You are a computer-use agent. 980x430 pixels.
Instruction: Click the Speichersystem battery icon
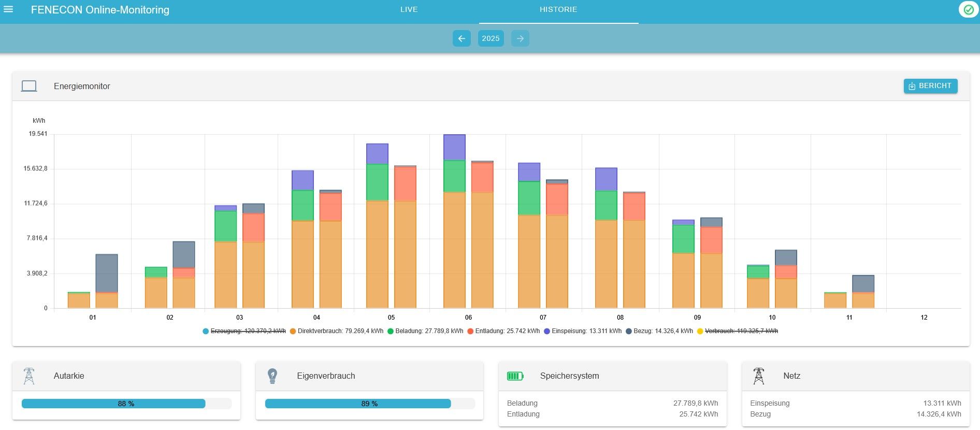coord(515,376)
